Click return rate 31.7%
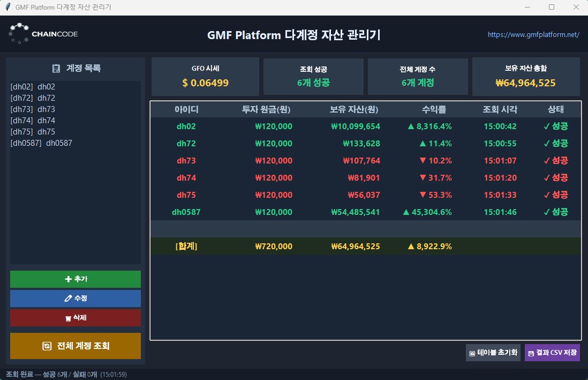The width and height of the screenshot is (588, 380). click(436, 177)
